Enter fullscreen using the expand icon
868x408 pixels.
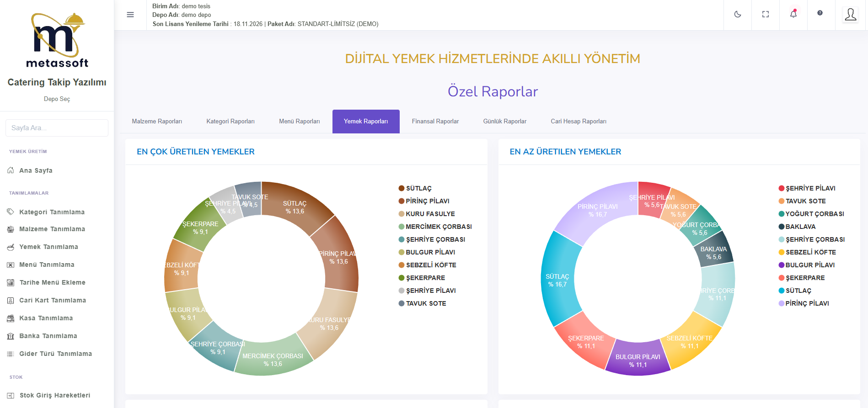(x=766, y=15)
